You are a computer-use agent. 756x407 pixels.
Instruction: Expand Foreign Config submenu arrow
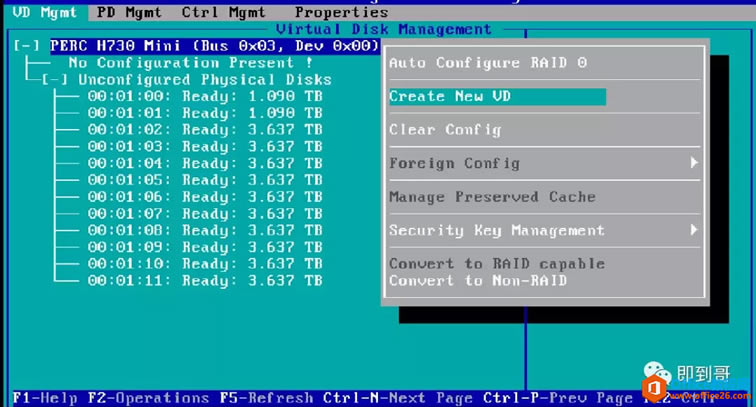[x=693, y=163]
